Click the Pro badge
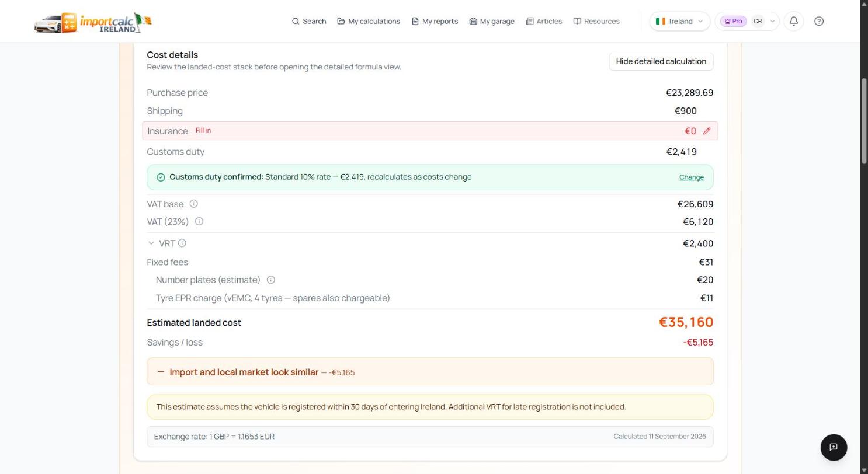The width and height of the screenshot is (868, 474). tap(733, 21)
